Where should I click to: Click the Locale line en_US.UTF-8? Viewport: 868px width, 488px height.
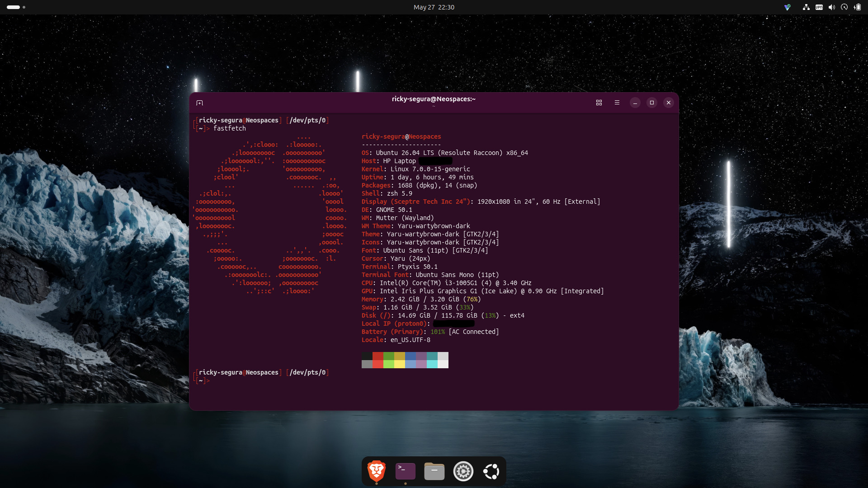[396, 340]
